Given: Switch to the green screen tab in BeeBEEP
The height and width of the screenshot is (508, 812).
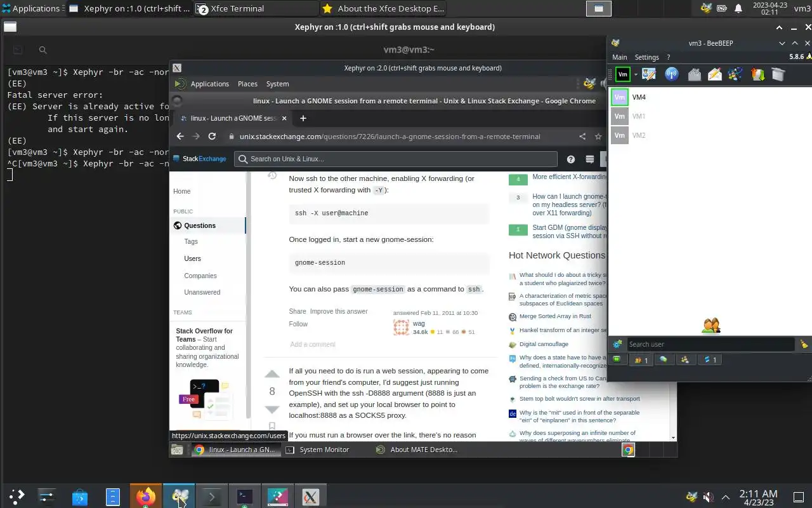Looking at the screenshot, I should coord(617,359).
